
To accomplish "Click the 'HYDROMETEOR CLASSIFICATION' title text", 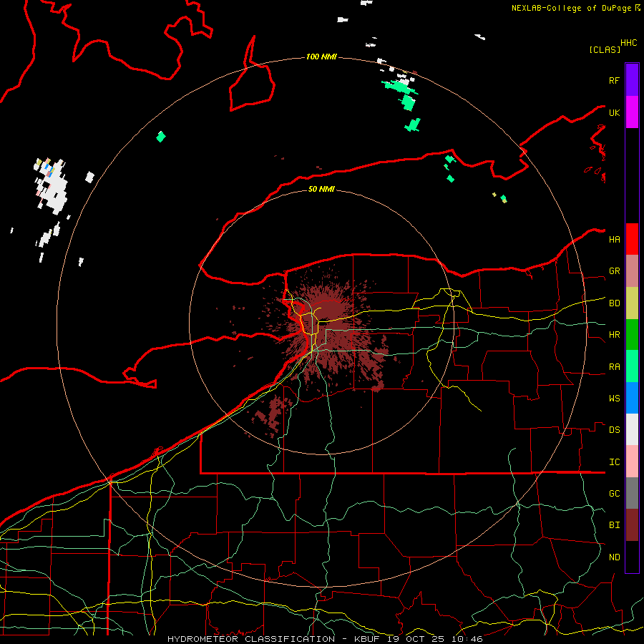I will tap(251, 639).
